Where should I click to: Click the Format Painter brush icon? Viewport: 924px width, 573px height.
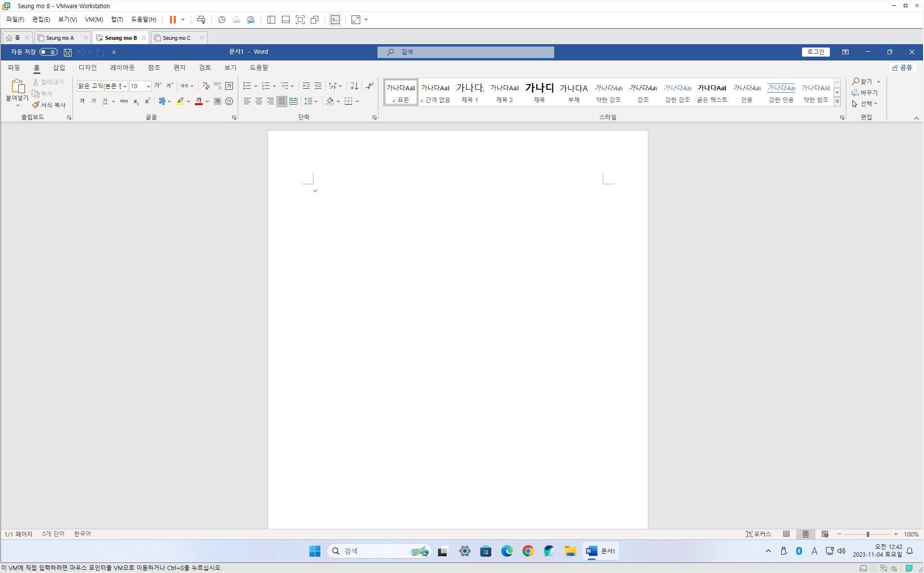pyautogui.click(x=36, y=105)
